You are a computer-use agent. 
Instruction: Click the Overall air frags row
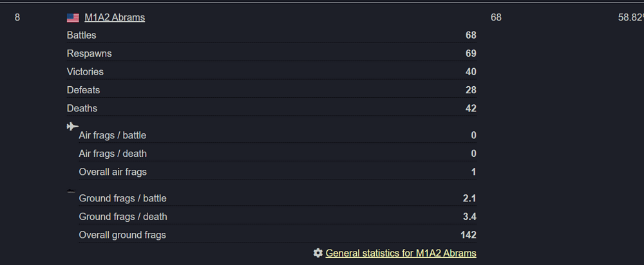click(278, 172)
